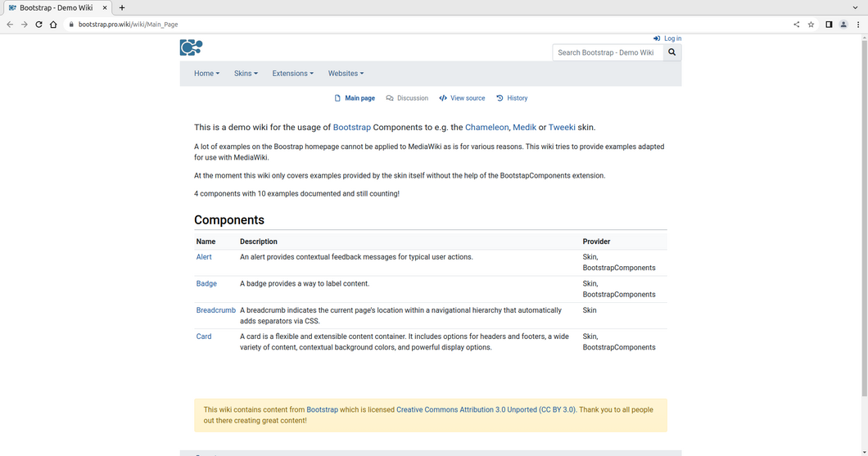Screen dimensions: 868x456
Task: Click the Log in link
Action: (x=667, y=38)
